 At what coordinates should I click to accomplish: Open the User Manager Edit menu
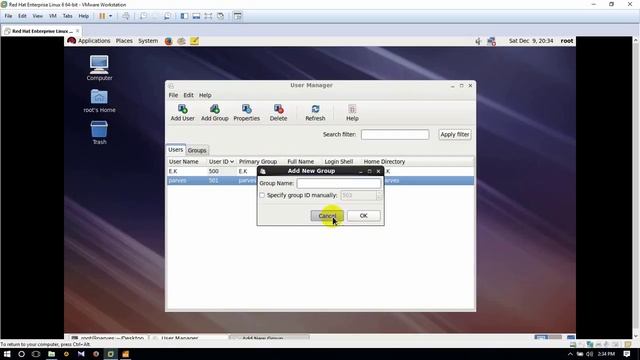tap(188, 95)
